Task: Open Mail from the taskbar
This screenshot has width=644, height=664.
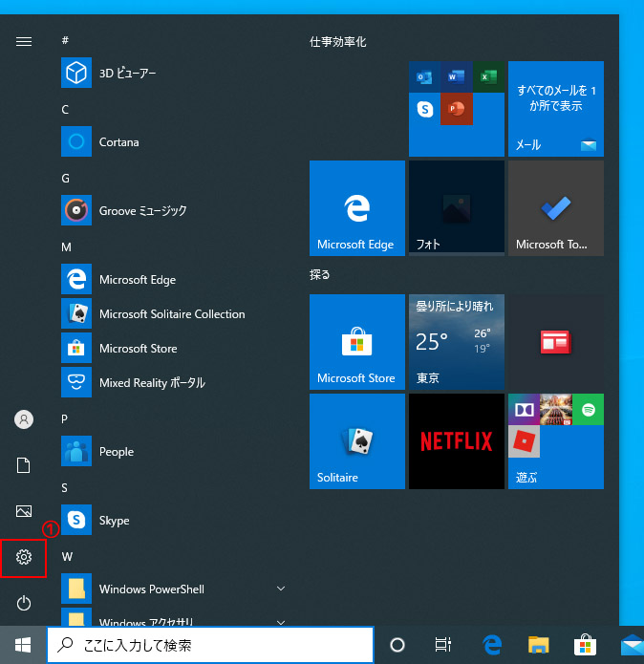Action: [x=633, y=645]
